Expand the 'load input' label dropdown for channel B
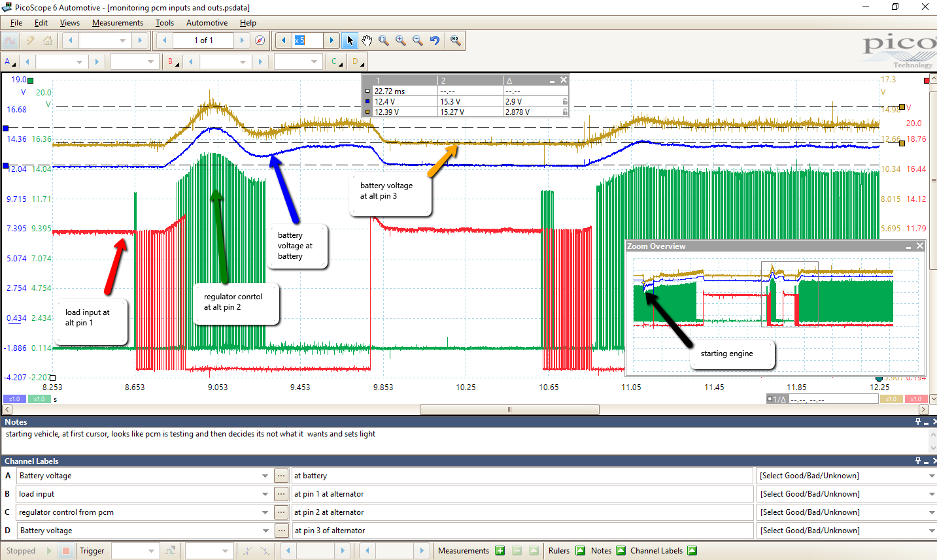This screenshot has width=937, height=560. 265,494
